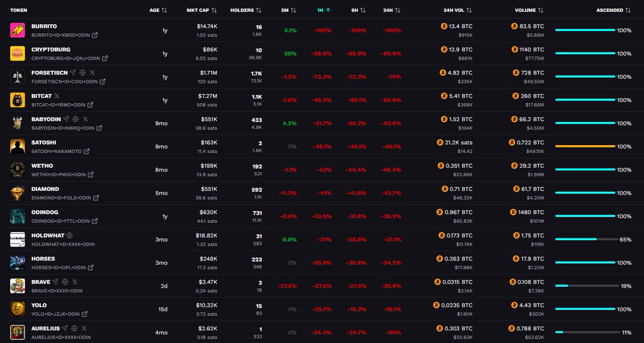Open FORSETISCN Telegram icon
The width and height of the screenshot is (644, 343).
tap(72, 72)
